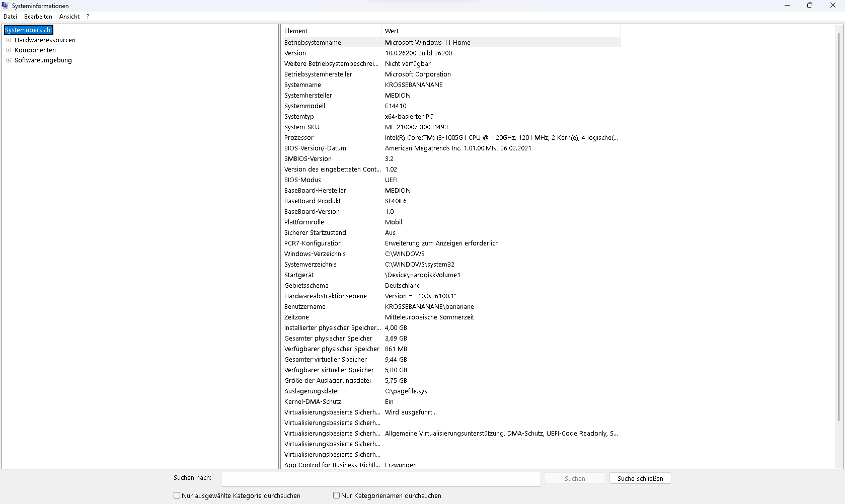The width and height of the screenshot is (845, 504).
Task: Select the Komponenten label in tree
Action: 35,50
